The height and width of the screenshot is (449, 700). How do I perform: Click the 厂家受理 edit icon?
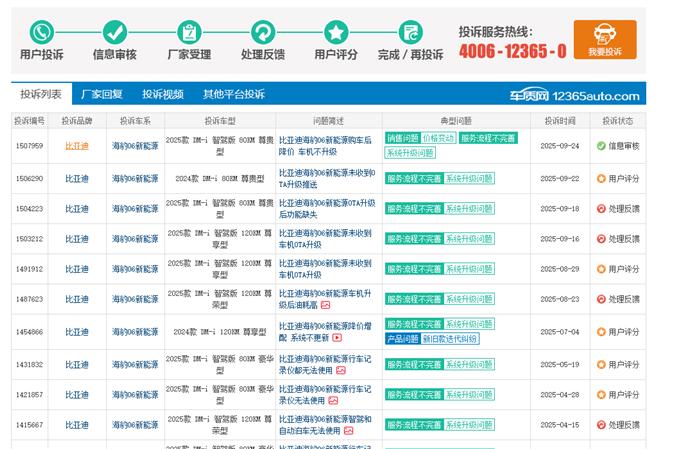pos(188,32)
